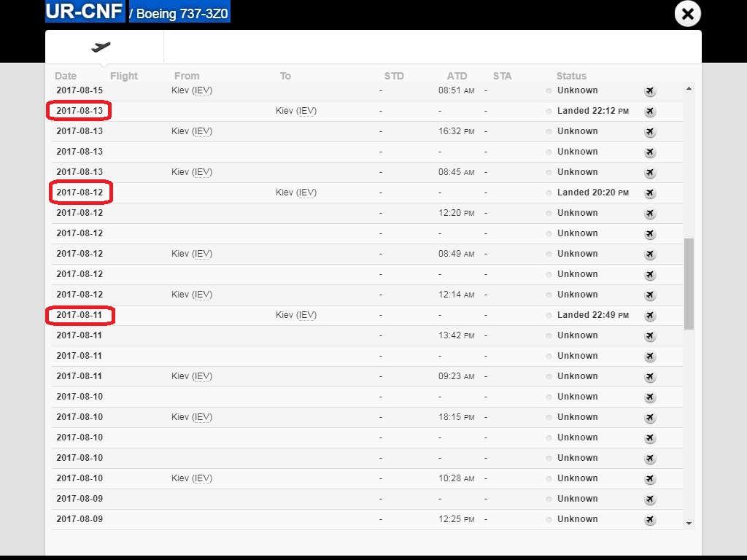
Task: Click plane icon for 12:14 AM flight
Action: (x=650, y=295)
